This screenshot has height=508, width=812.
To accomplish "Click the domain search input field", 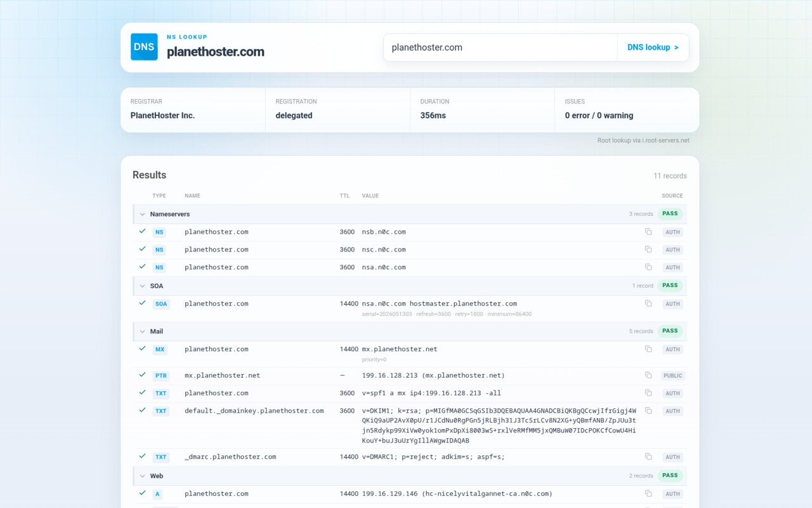I will (501, 48).
